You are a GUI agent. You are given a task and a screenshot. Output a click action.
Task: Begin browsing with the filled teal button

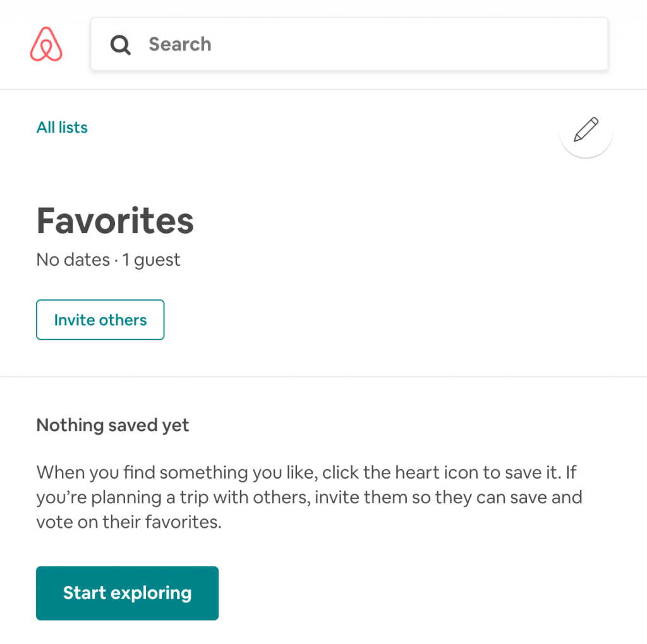point(127,593)
